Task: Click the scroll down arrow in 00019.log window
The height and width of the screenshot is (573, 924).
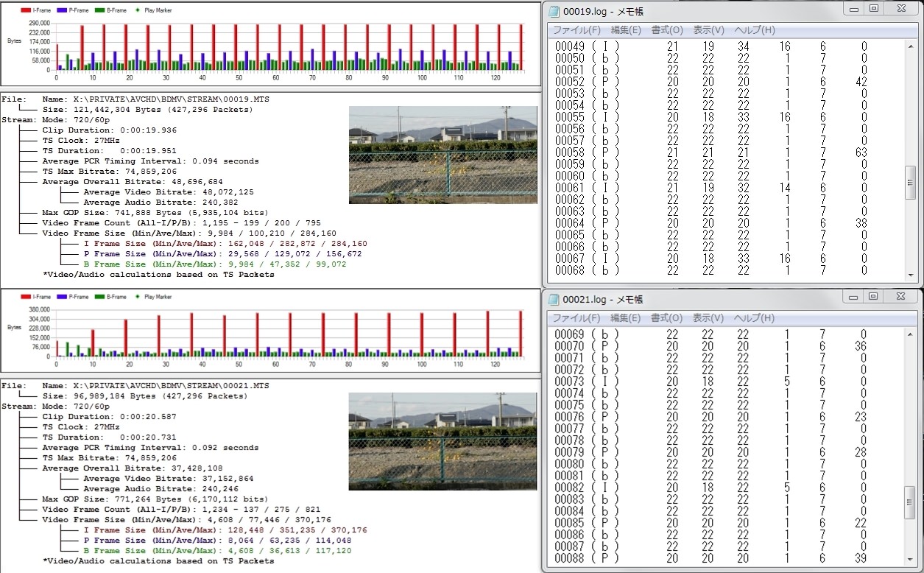Action: 911,275
